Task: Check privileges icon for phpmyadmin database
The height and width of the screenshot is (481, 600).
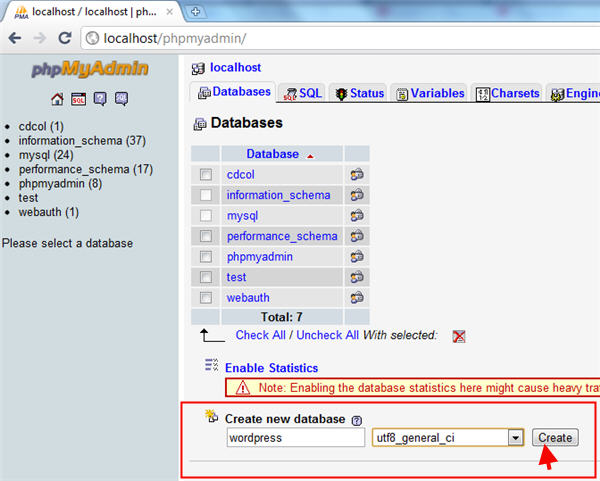Action: [357, 257]
